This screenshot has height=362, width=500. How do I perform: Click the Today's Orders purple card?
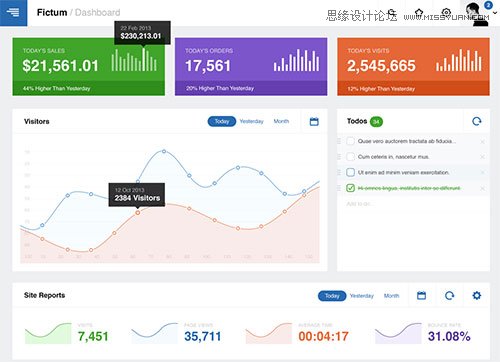[x=251, y=67]
